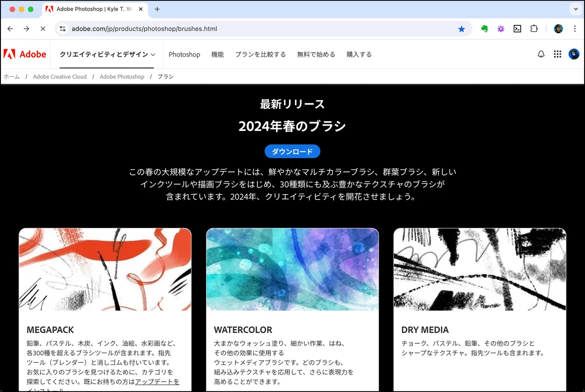Click the 2024年春のブラシ heading
The width and height of the screenshot is (585, 392).
[292, 126]
